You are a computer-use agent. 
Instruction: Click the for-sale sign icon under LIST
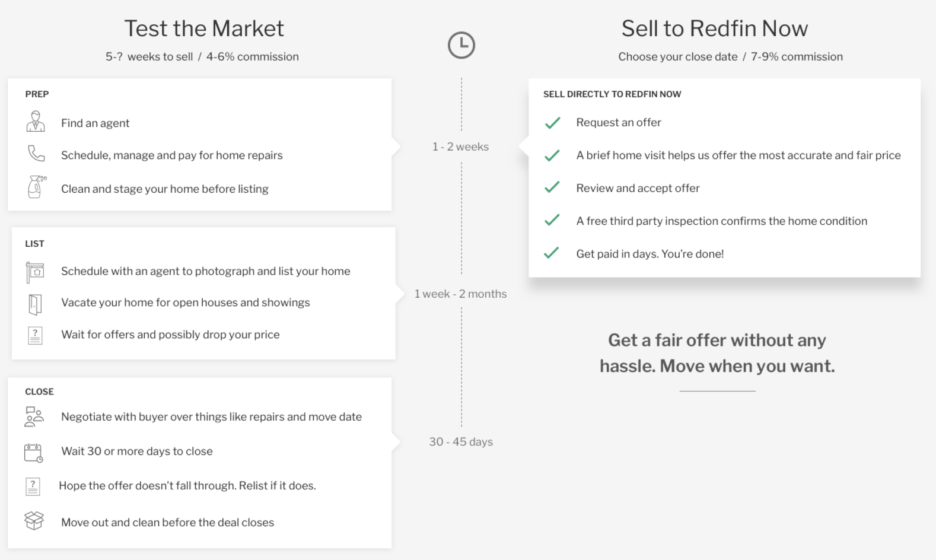35,272
